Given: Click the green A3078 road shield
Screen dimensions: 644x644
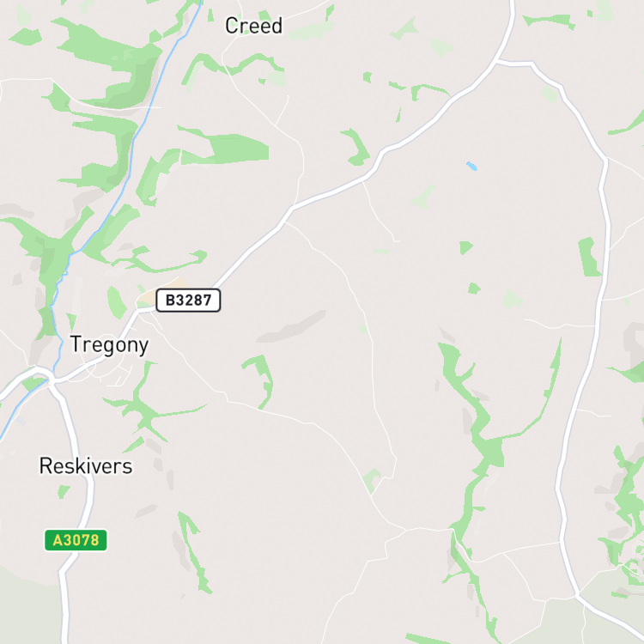Looking at the screenshot, I should point(76,540).
